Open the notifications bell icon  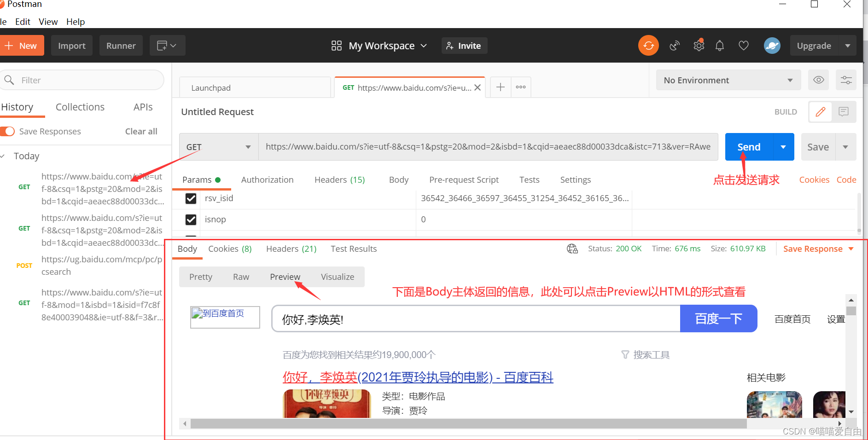coord(720,46)
